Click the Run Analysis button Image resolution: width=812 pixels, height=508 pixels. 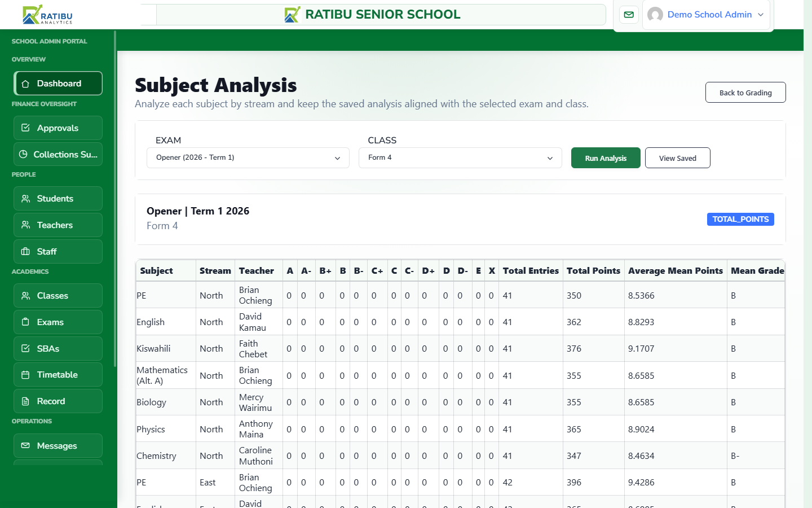tap(606, 158)
